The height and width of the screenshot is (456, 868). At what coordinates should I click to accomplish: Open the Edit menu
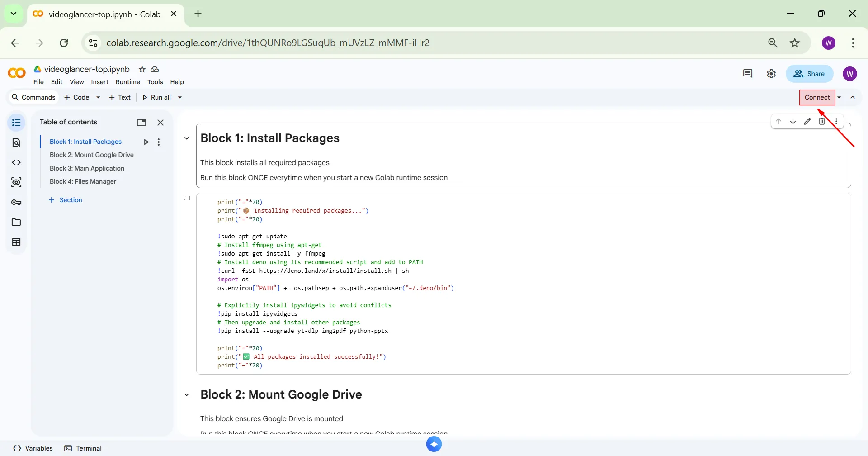[x=57, y=82]
